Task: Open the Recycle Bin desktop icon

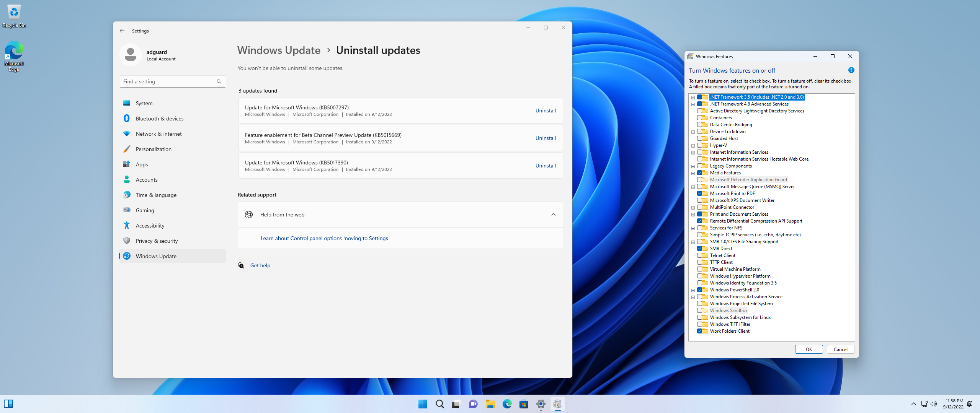Action: [14, 16]
